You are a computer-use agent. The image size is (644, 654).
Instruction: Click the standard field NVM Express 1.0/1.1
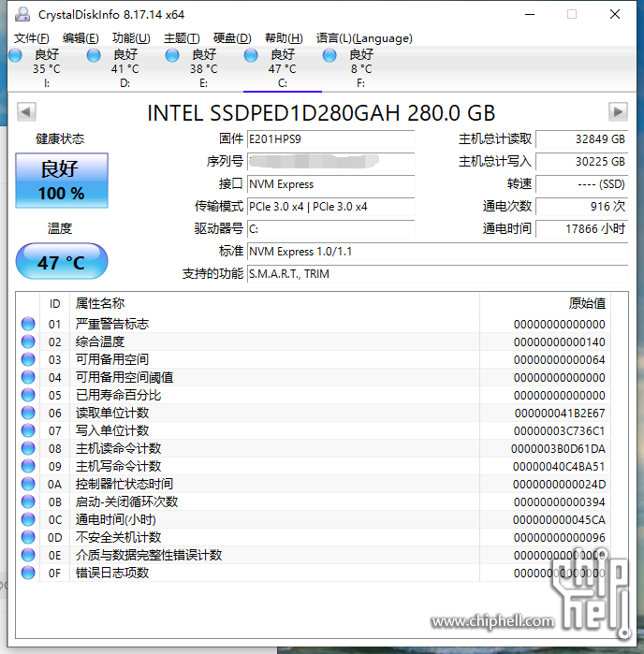coord(437,252)
